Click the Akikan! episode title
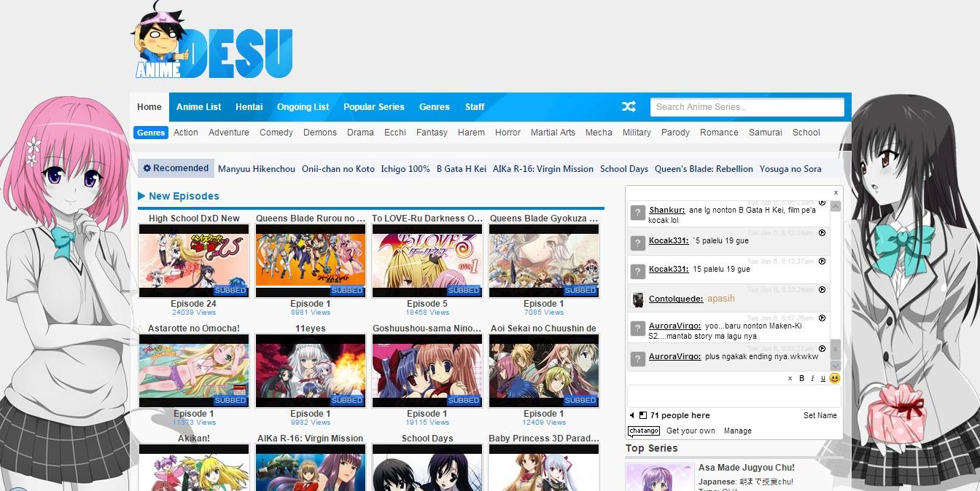 194,439
